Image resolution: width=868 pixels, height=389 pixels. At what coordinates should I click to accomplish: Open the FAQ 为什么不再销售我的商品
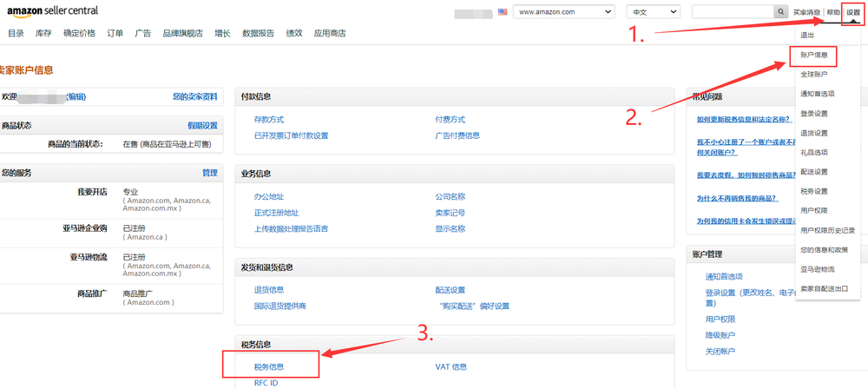pyautogui.click(x=738, y=198)
